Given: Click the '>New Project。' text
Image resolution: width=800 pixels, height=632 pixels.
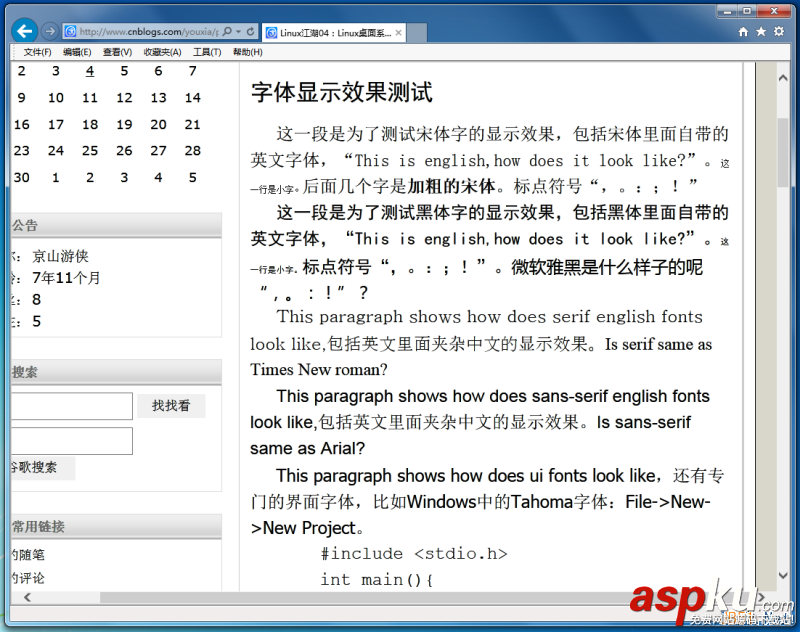Looking at the screenshot, I should pos(307,528).
